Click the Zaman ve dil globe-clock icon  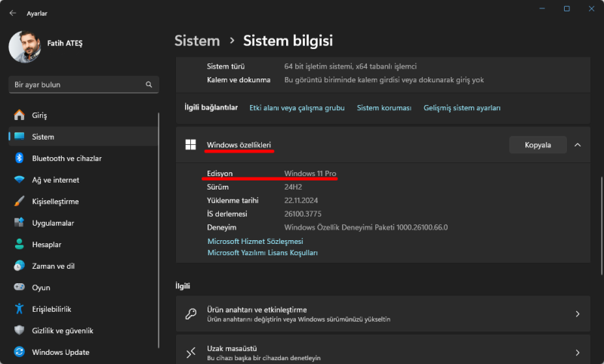[x=20, y=266]
